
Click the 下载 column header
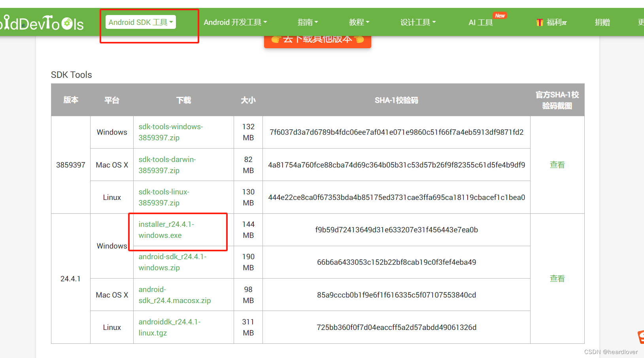click(x=183, y=100)
